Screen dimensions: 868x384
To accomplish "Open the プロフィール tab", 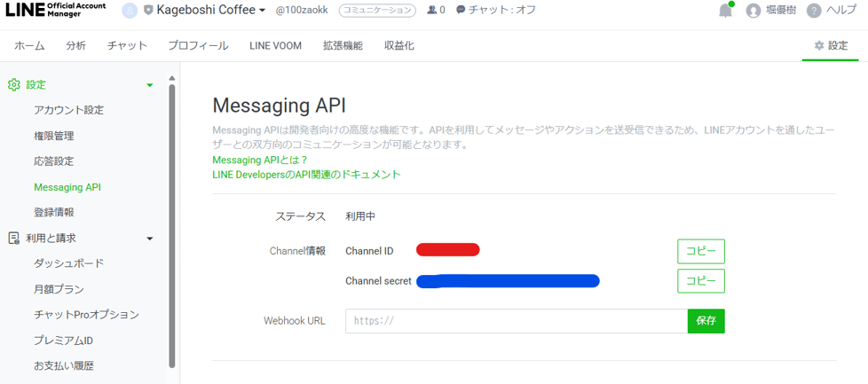I will click(x=198, y=46).
